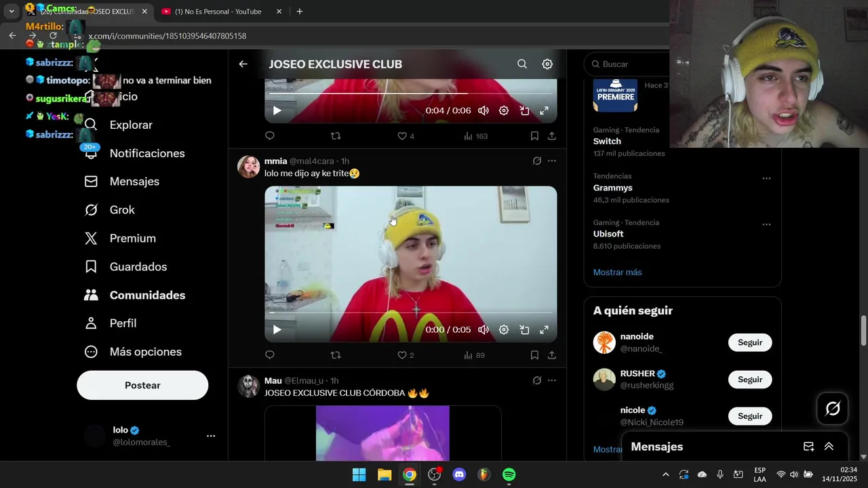Screen dimensions: 868x488
Task: Open more options on mmia post
Action: click(552, 161)
